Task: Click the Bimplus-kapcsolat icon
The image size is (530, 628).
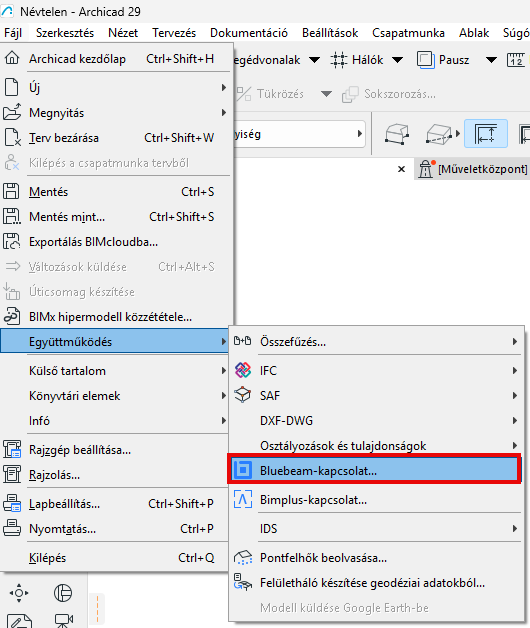Action: point(243,499)
